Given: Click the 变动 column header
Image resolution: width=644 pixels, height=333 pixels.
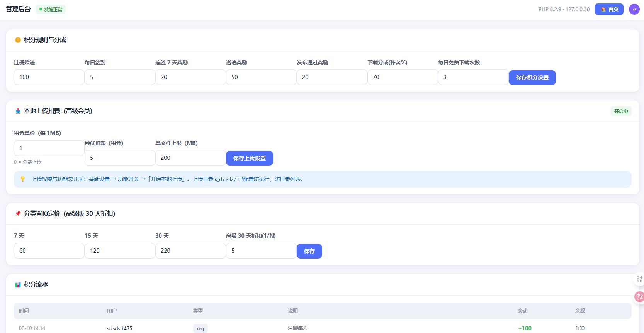Looking at the screenshot, I should [x=523, y=311].
